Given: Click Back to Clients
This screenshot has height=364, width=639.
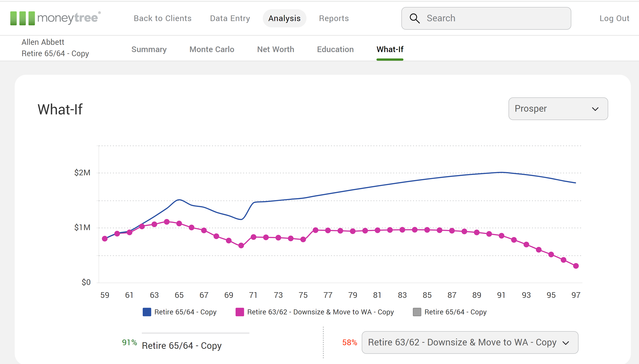Looking at the screenshot, I should pyautogui.click(x=162, y=18).
